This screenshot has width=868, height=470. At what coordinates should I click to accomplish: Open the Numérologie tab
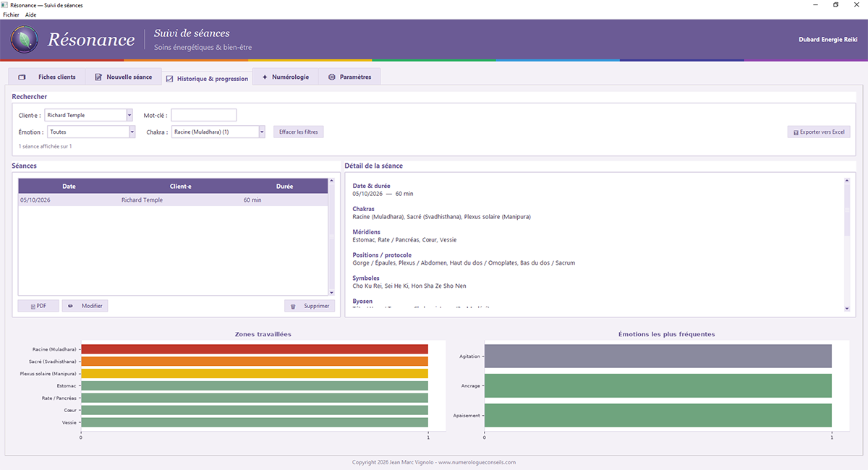[x=286, y=77]
